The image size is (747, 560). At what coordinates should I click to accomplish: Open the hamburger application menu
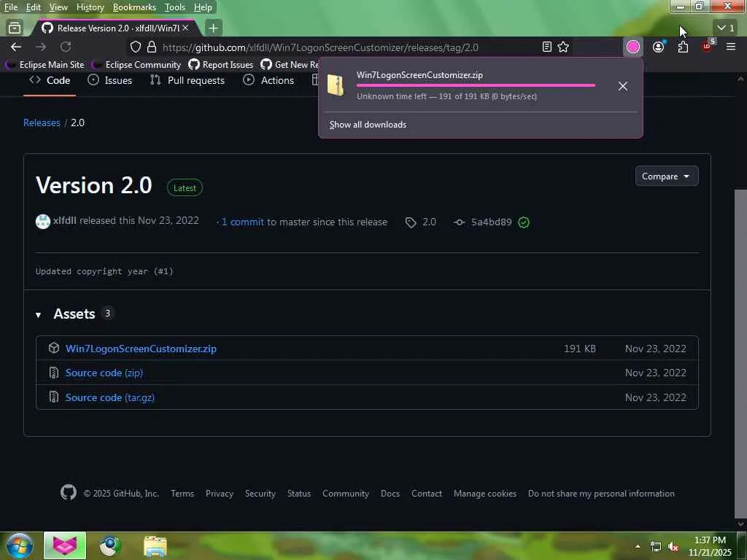click(x=731, y=47)
